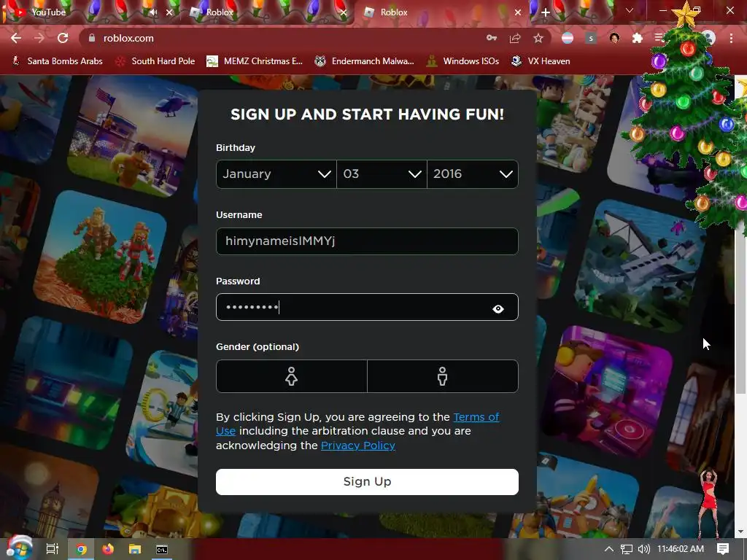The image size is (747, 560).
Task: Select the male gender option
Action: [x=443, y=376]
